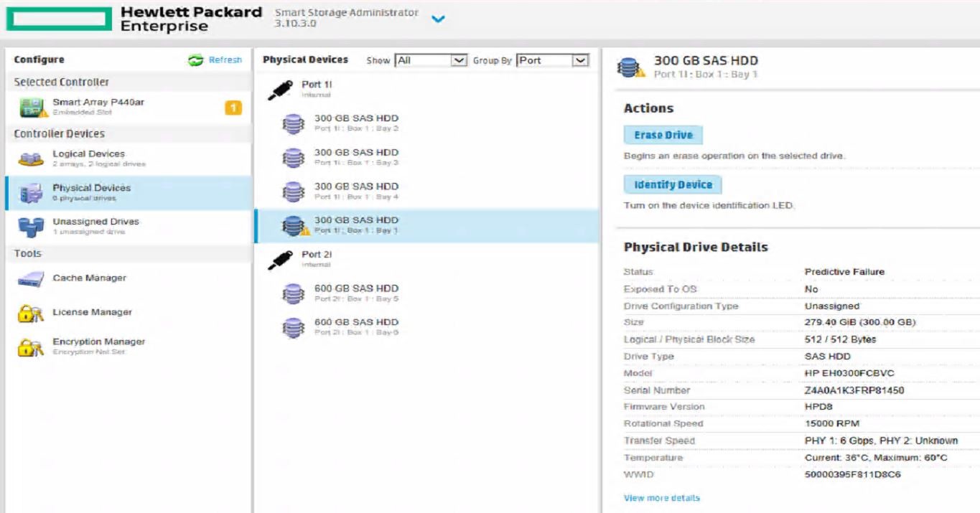The image size is (980, 513).
Task: Select the 300 GB drive icon in Bay 2
Action: [293, 124]
